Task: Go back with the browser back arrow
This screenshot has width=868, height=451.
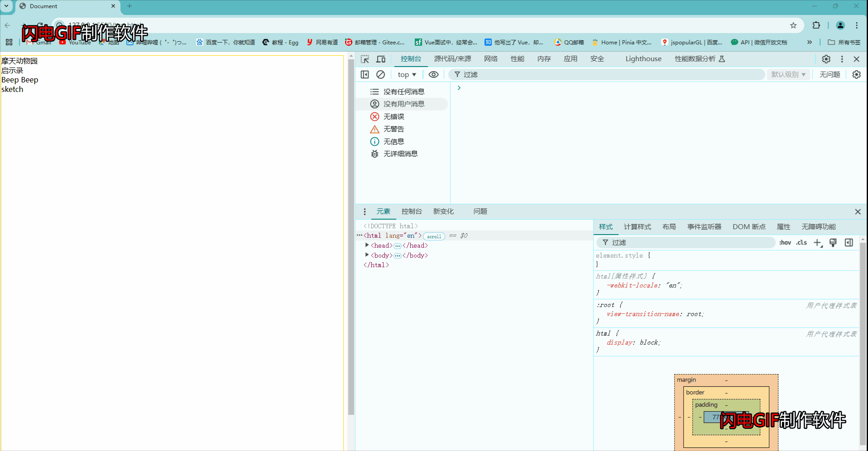Action: (x=8, y=25)
